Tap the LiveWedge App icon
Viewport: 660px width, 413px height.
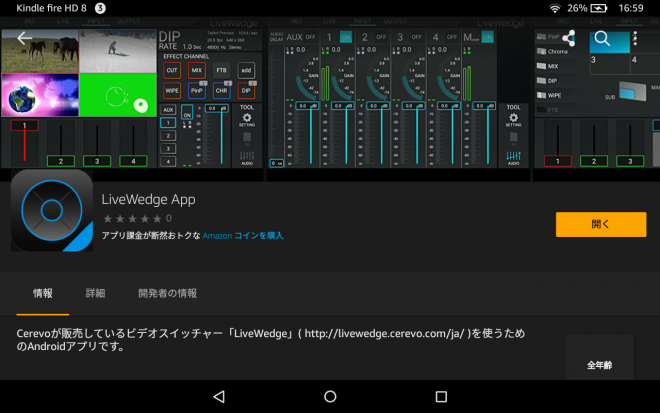[52, 210]
